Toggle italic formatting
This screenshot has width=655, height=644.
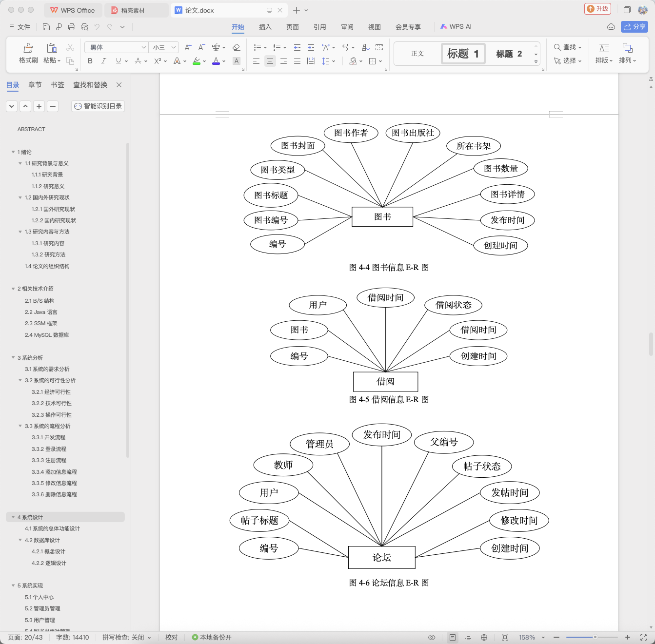pyautogui.click(x=103, y=61)
